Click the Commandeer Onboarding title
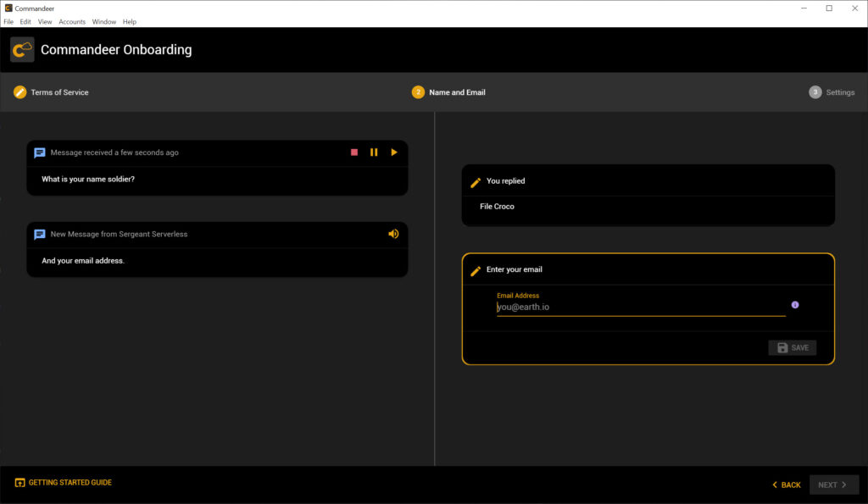Viewport: 868px width, 504px height. (116, 50)
